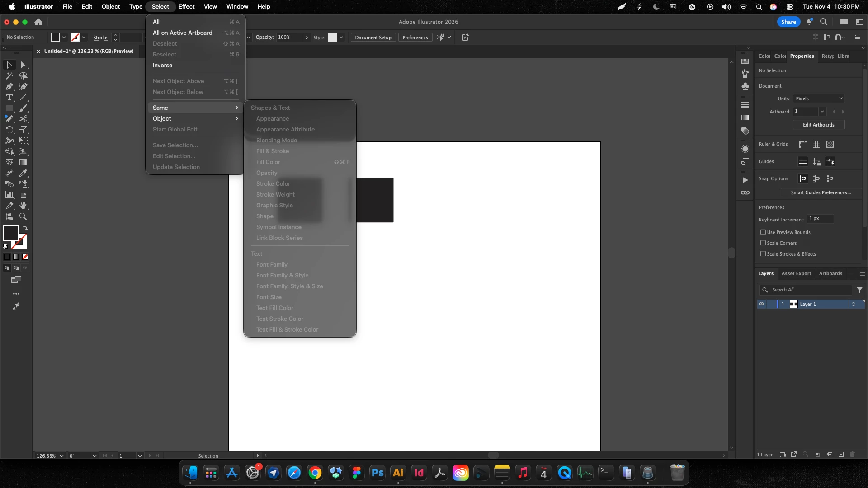
Task: Show the document grid icon
Action: (x=816, y=145)
